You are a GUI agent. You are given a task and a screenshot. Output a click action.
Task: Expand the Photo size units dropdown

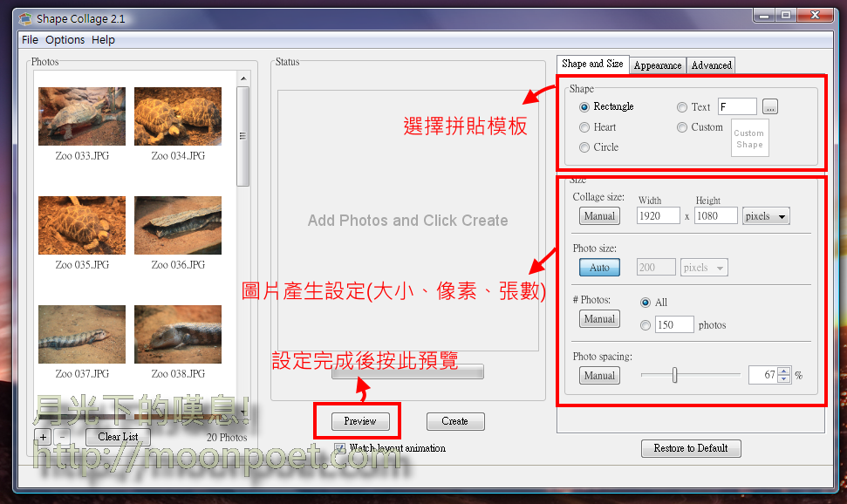[x=705, y=268]
